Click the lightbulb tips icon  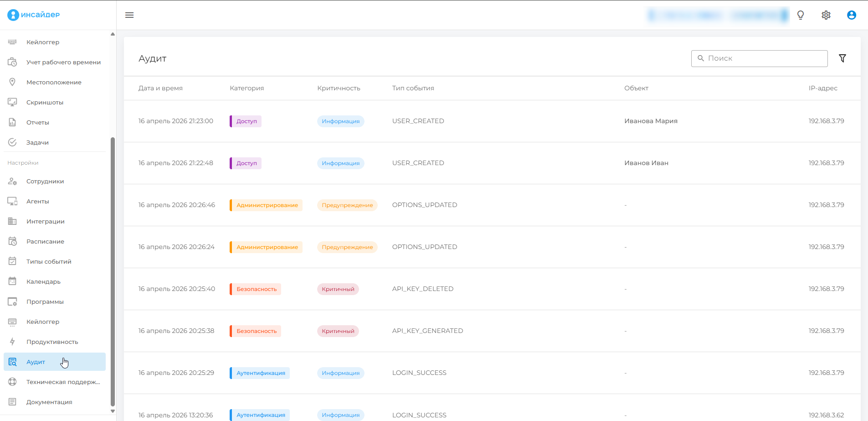pos(801,15)
